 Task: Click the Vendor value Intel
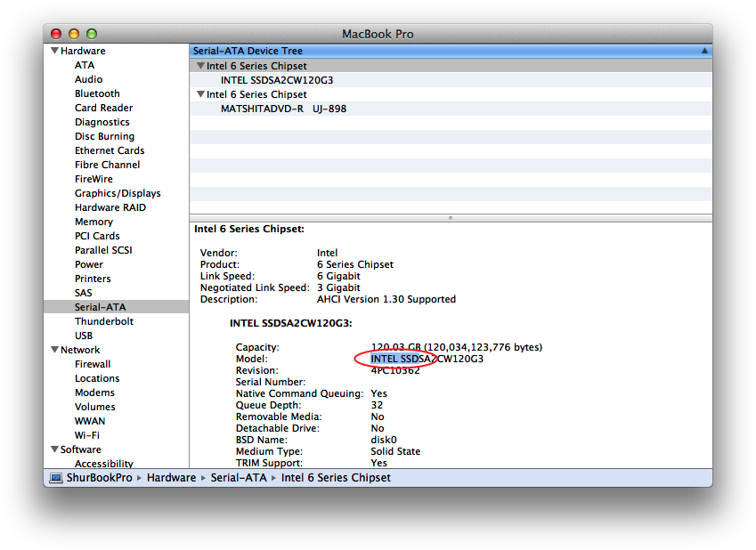coord(327,253)
